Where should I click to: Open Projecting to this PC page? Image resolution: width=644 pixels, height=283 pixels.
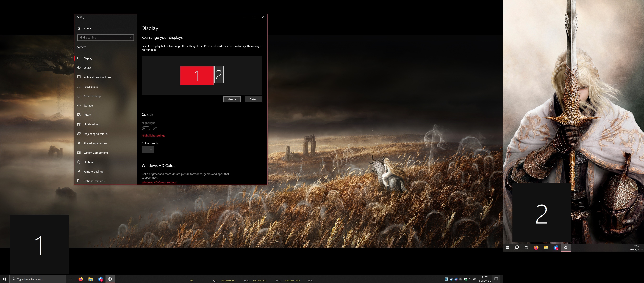coord(96,134)
